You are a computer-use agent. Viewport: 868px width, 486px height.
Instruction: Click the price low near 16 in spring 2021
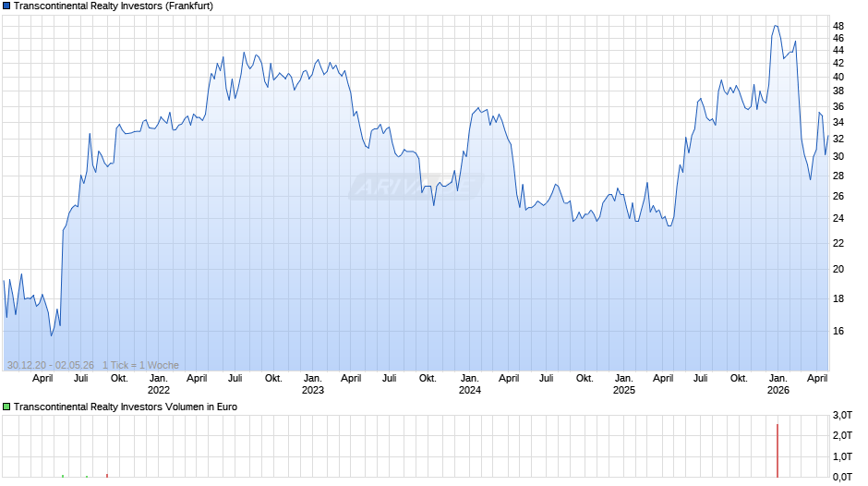coord(52,335)
